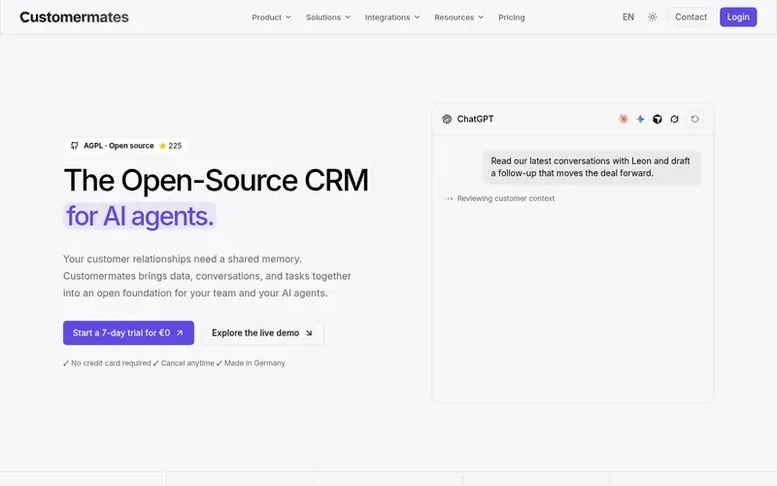The height and width of the screenshot is (486, 777).
Task: Open the AGPL Open source GitHub badge
Action: pos(126,146)
